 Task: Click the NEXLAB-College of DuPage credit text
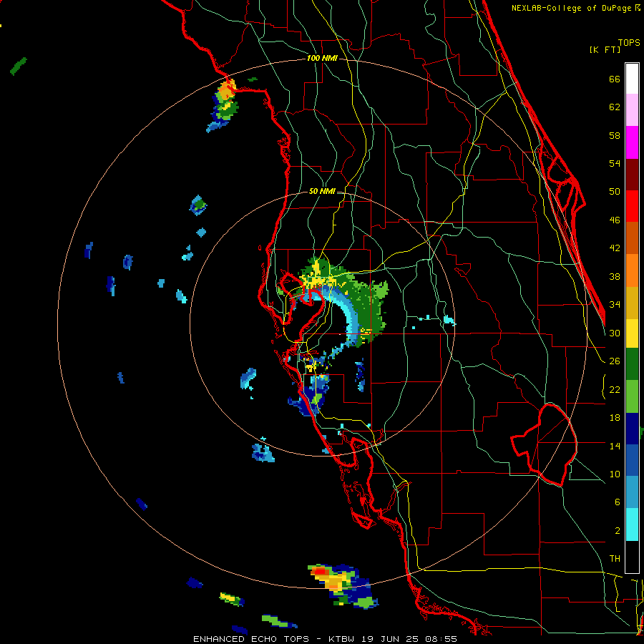click(x=575, y=8)
